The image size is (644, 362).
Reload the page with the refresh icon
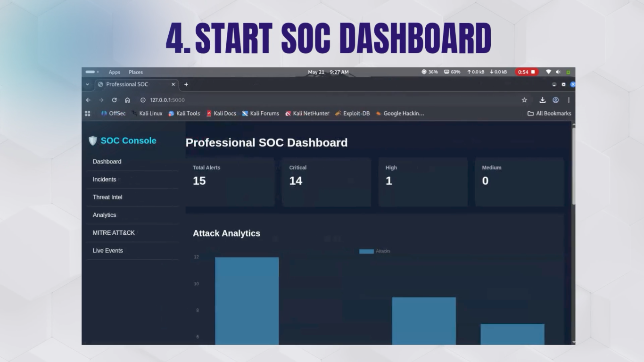pos(114,100)
